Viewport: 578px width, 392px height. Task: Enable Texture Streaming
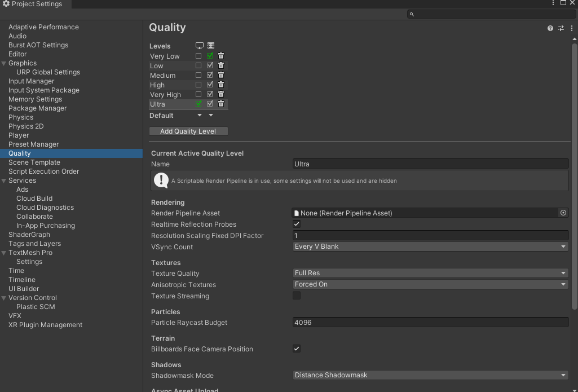click(296, 296)
